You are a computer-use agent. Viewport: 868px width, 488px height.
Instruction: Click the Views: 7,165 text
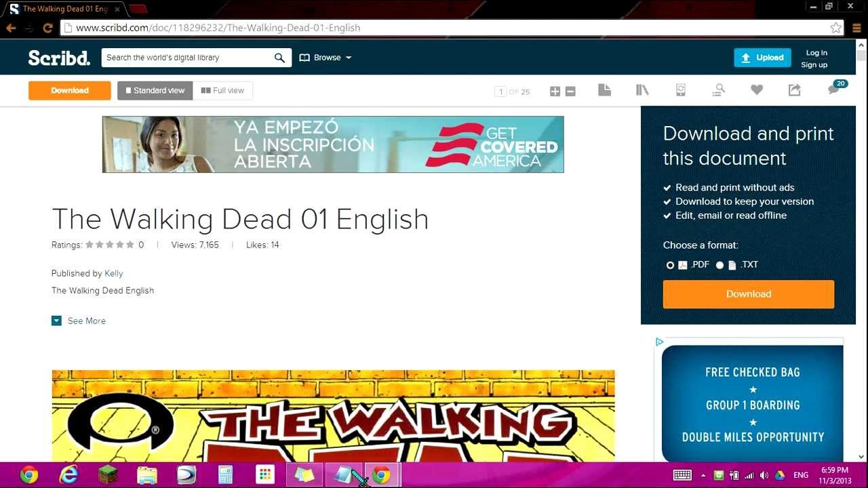click(x=195, y=245)
